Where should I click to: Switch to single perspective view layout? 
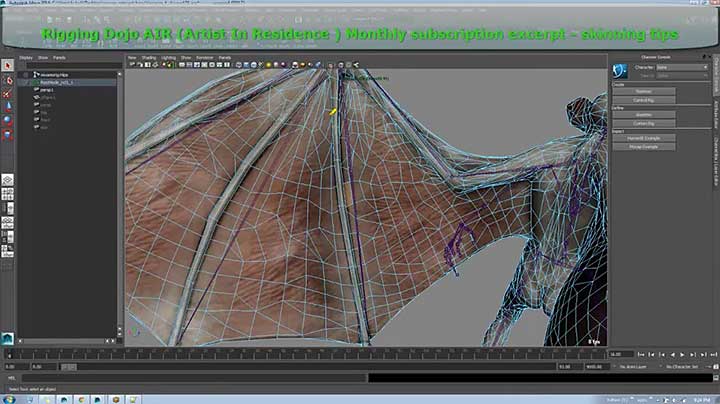7,180
